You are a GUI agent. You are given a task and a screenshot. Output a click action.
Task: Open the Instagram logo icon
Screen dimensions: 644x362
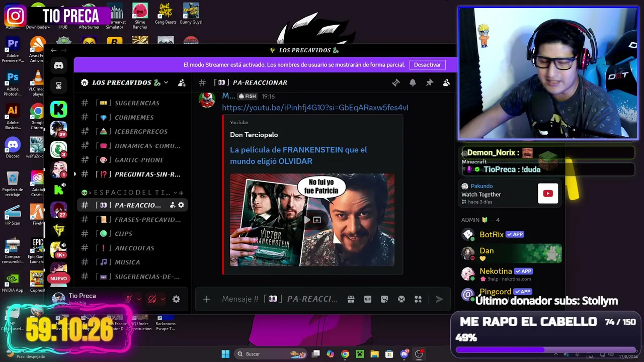pyautogui.click(x=15, y=16)
